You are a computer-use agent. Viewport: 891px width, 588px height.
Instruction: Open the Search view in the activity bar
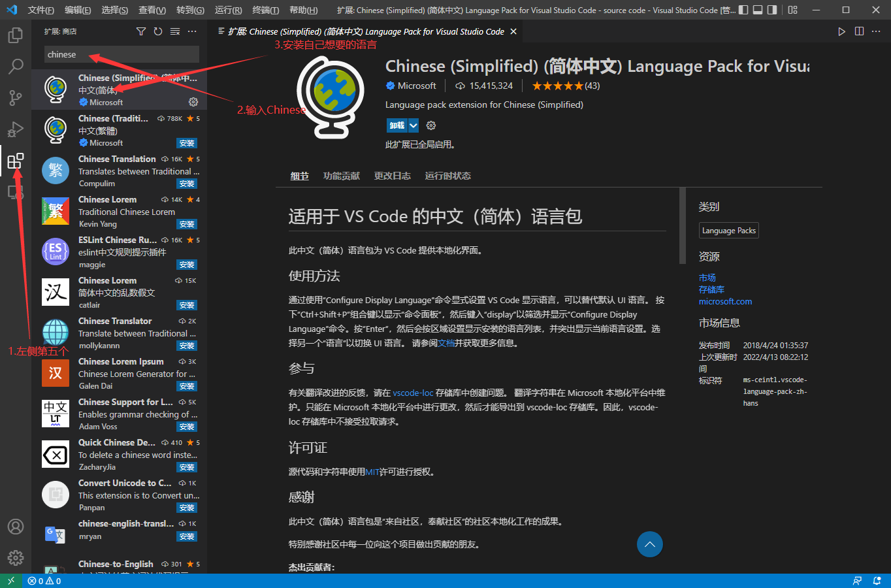coord(16,66)
